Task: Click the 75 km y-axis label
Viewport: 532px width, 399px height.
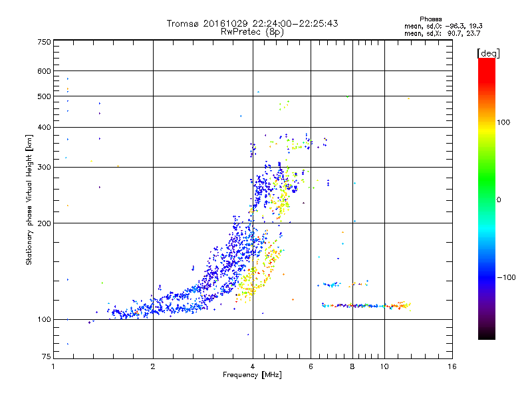Action: [x=46, y=356]
